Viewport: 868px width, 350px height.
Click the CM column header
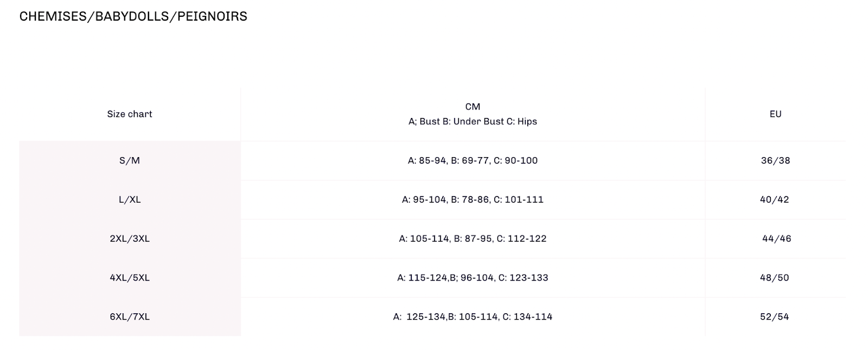tap(473, 107)
